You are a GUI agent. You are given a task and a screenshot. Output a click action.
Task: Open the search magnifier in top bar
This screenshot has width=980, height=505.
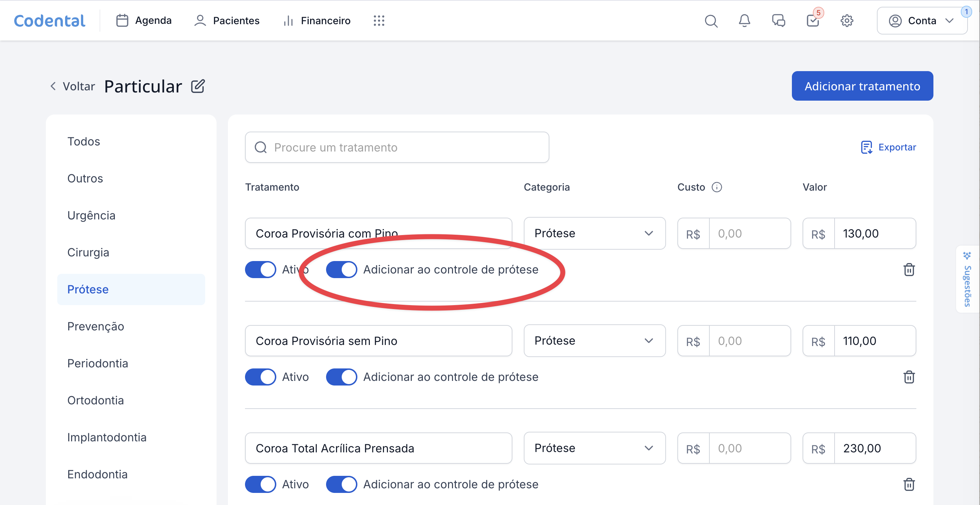coord(711,21)
